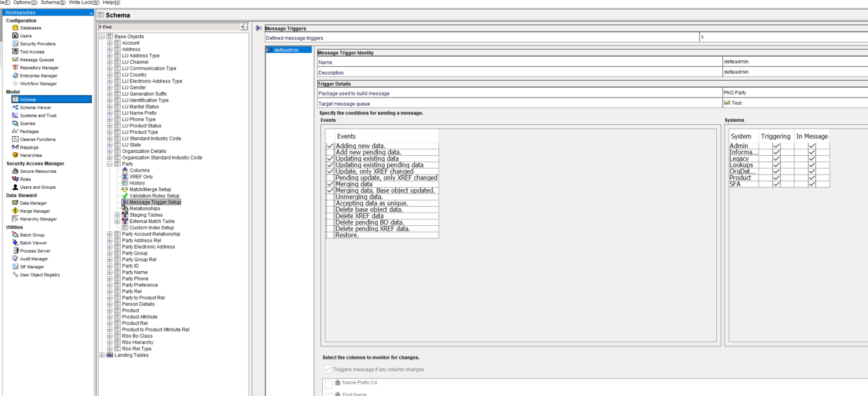This screenshot has width=868, height=396.
Task: Open Enterprise Manager icon
Action: pos(15,76)
